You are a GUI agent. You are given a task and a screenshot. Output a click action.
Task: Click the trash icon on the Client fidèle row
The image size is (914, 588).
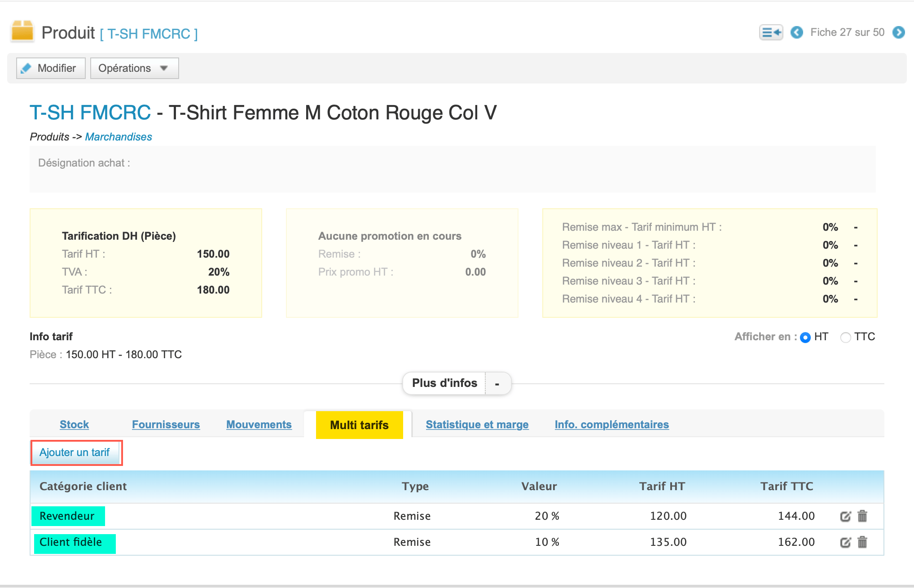click(863, 542)
